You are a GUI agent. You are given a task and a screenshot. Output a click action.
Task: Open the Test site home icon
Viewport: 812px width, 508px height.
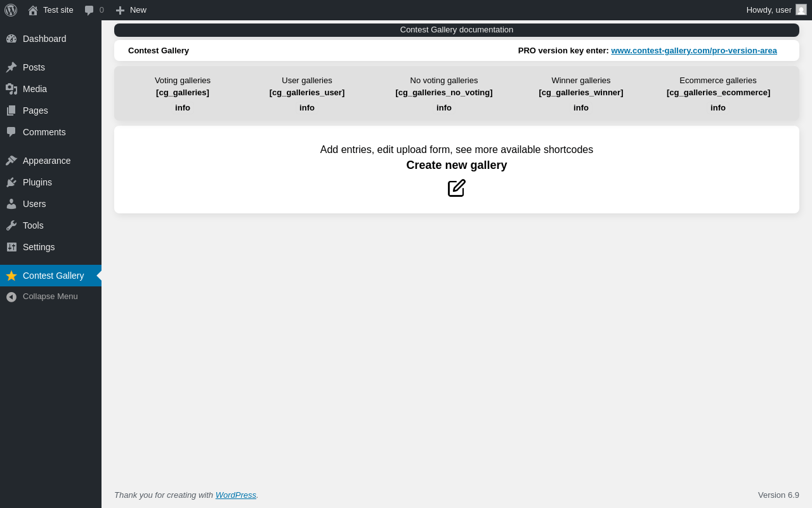click(x=33, y=10)
